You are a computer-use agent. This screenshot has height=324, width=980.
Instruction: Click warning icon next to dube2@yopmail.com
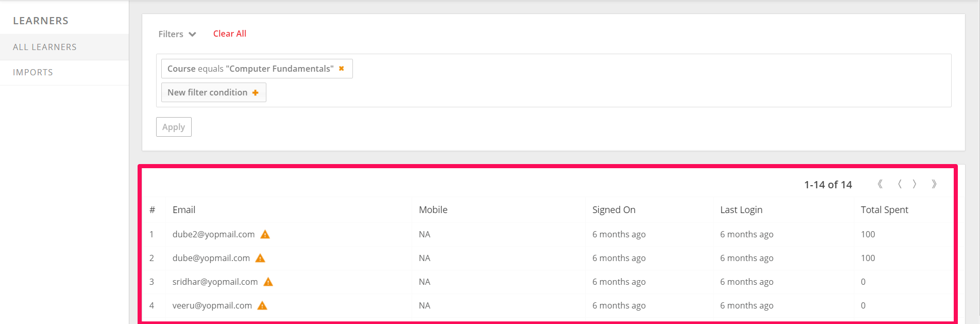(x=265, y=234)
